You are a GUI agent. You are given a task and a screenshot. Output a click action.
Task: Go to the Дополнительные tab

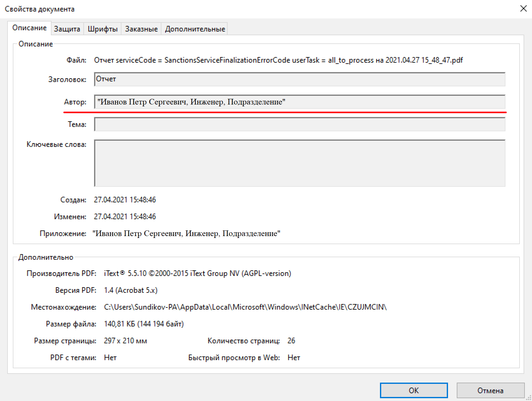pos(195,29)
